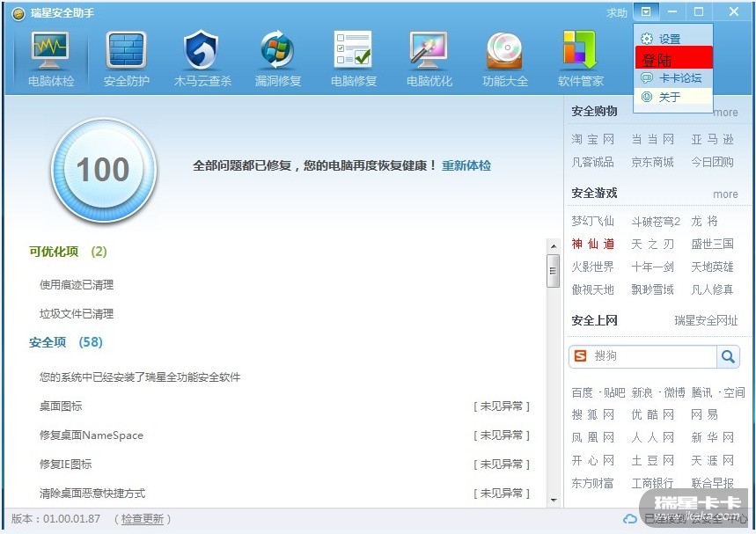This screenshot has height=534, width=756.
Task: Open the 软件管家 software manager tool
Action: (581, 59)
